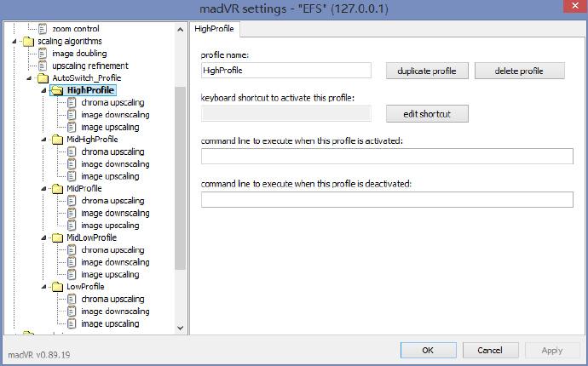Open upscaling refinement page in tree
The width and height of the screenshot is (588, 366).
[89, 66]
